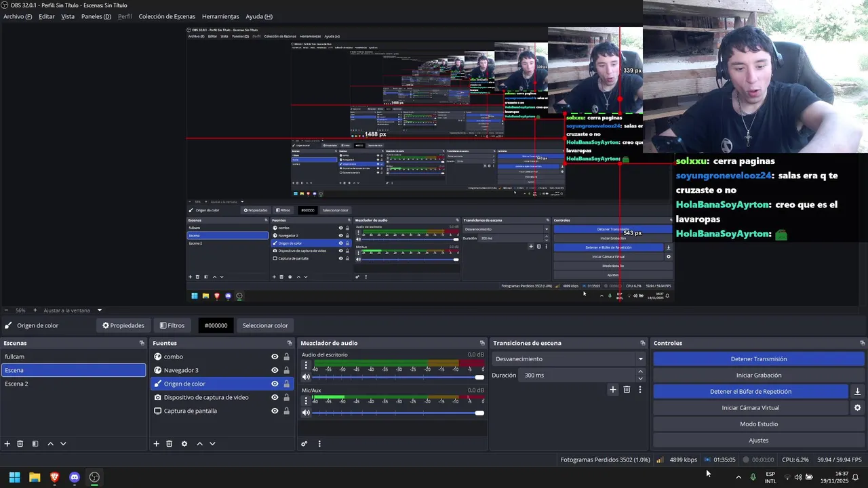Toggle lock on Captura de pantalla source
Screen dimensions: 868x488
coord(286,411)
